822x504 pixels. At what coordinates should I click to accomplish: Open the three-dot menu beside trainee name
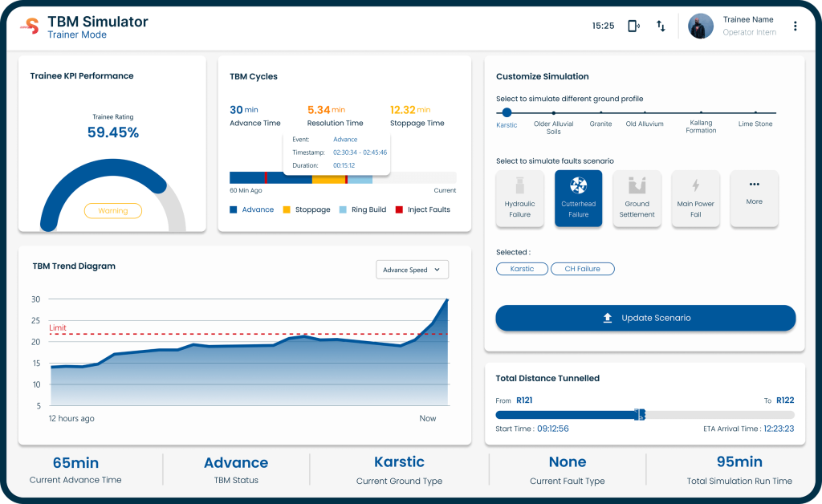click(x=795, y=26)
